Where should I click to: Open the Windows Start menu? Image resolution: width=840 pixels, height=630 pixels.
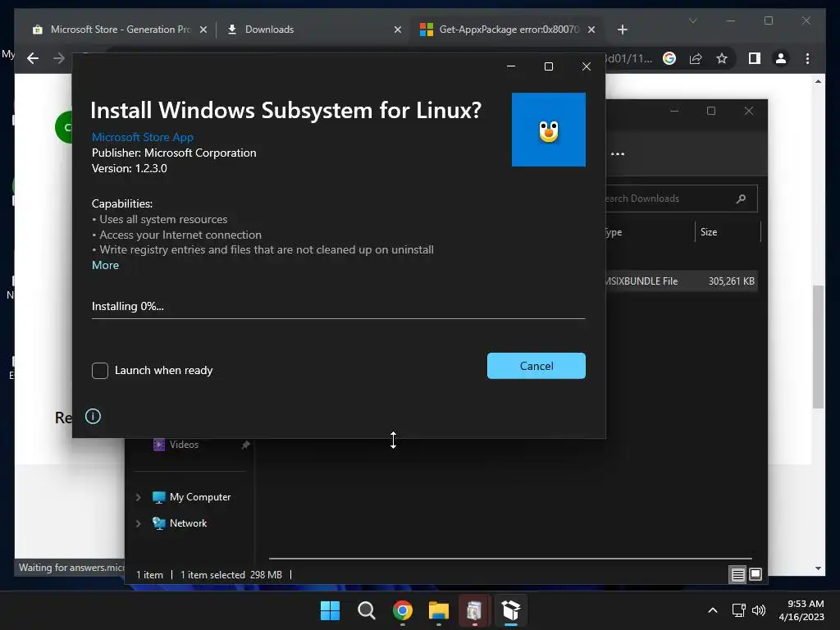(330, 610)
